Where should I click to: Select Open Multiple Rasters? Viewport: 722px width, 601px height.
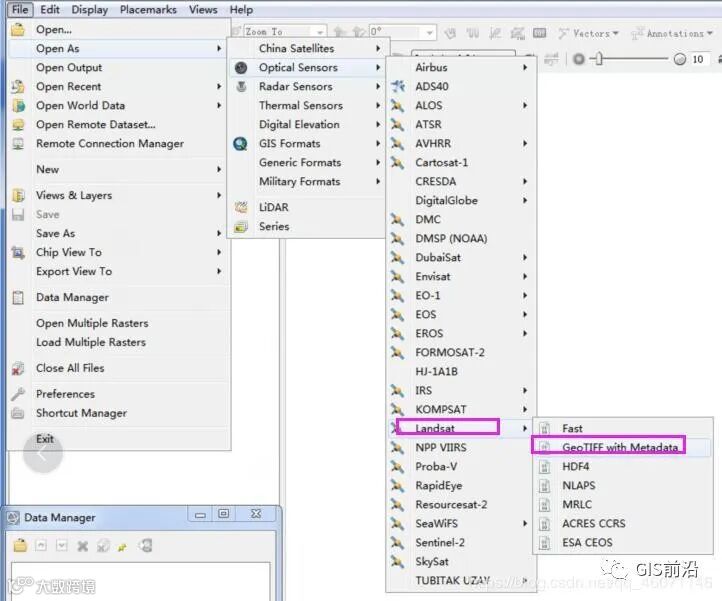92,323
